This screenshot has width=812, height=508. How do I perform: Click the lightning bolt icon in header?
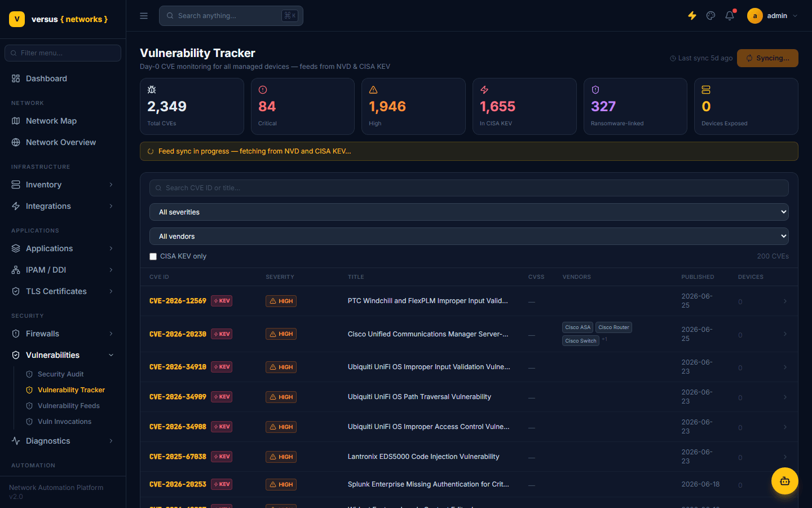(x=692, y=16)
